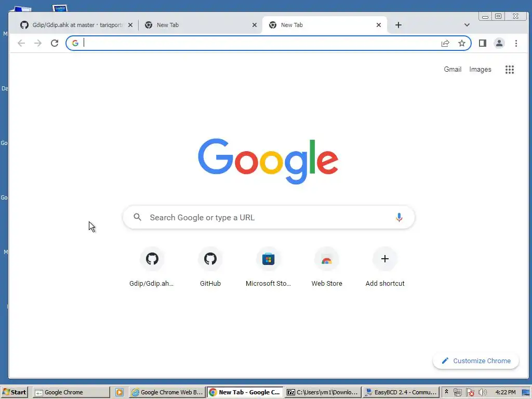Open the Chrome three-dot menu

516,43
